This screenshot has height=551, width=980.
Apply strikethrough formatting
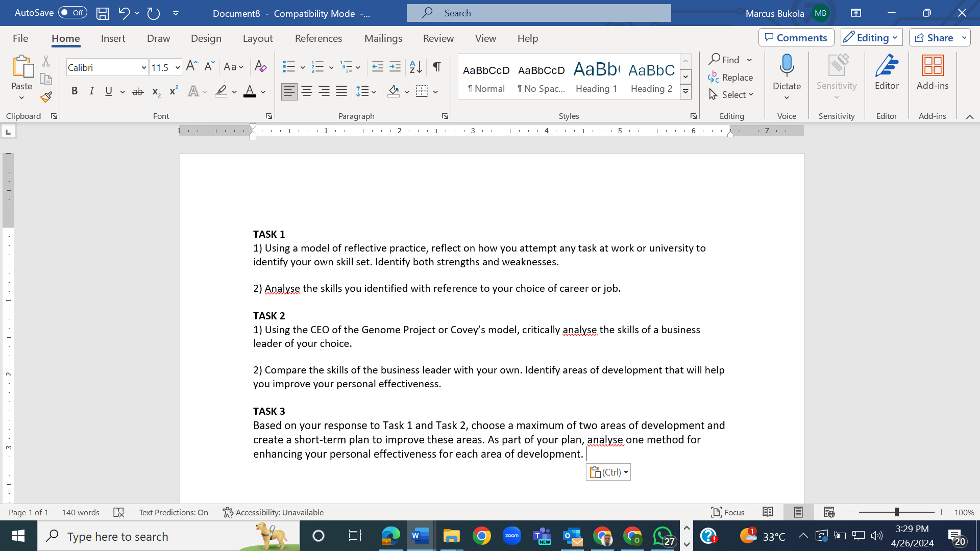pyautogui.click(x=137, y=91)
